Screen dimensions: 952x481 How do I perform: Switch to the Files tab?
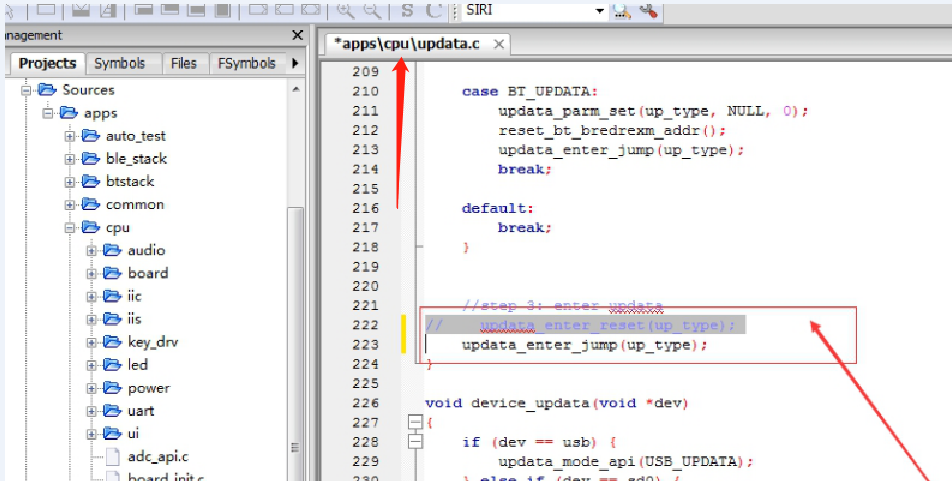(183, 63)
